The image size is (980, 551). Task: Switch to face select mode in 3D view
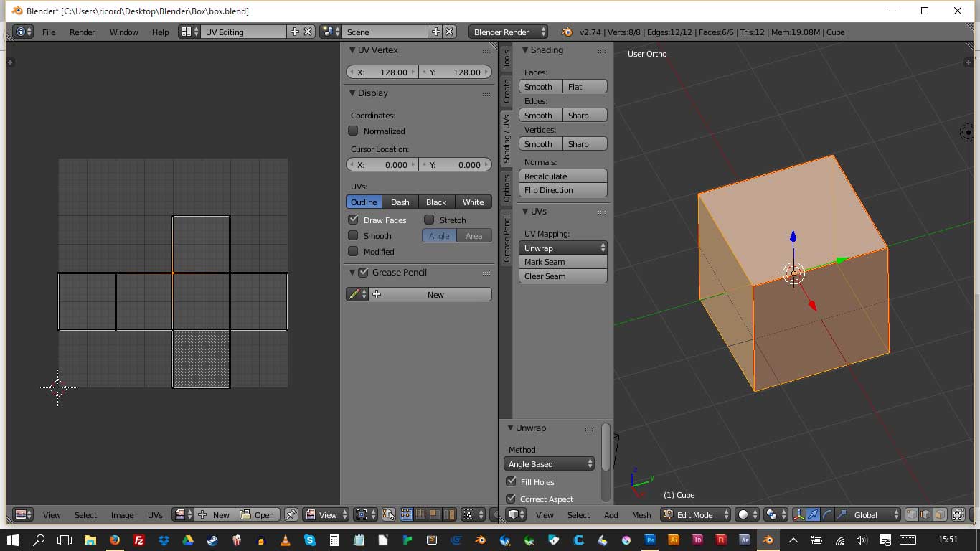tap(941, 514)
